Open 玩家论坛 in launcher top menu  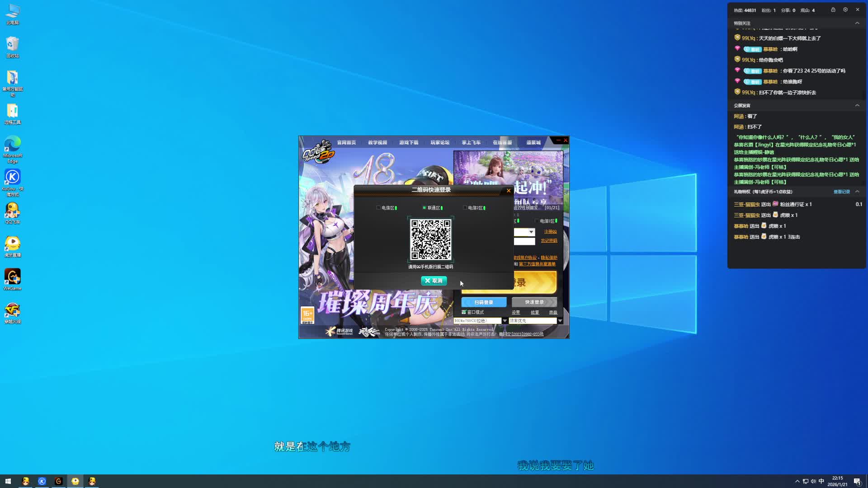tap(440, 142)
